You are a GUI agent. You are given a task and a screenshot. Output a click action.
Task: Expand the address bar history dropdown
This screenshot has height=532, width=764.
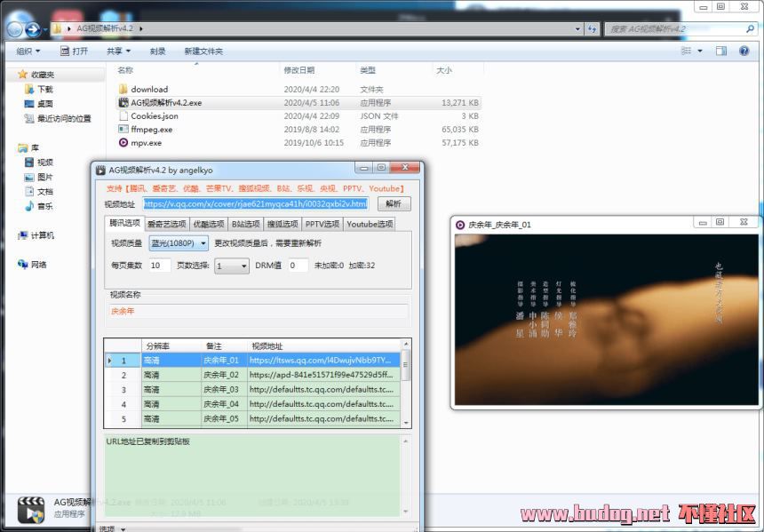[577, 28]
